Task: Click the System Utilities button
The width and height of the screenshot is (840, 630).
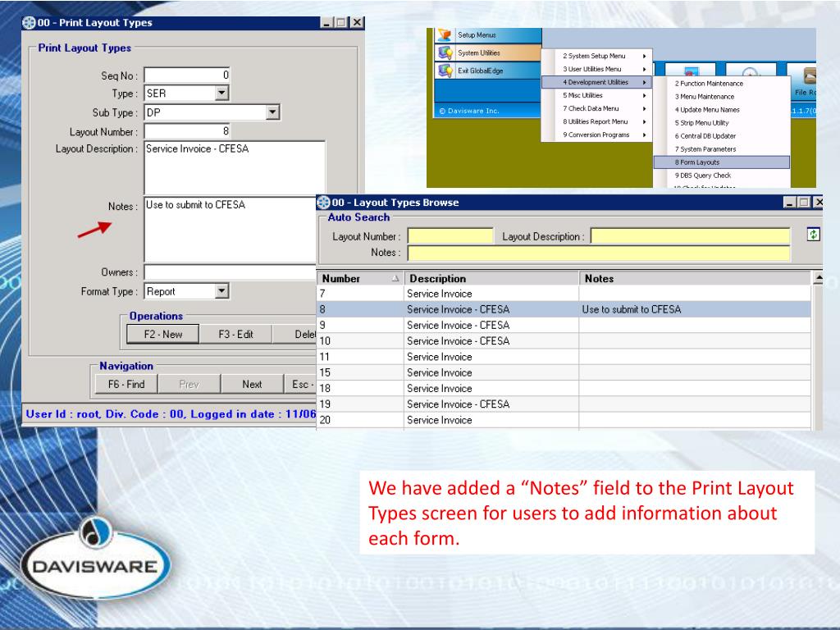Action: (488, 52)
